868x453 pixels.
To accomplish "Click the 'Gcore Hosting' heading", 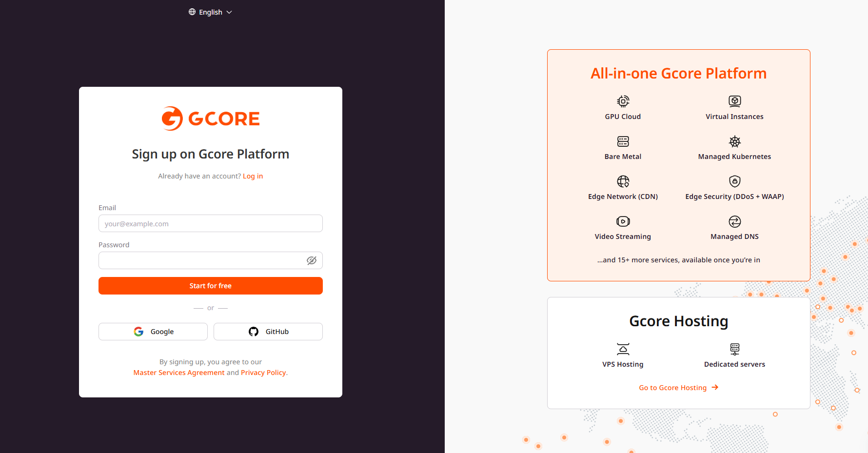I will click(679, 321).
